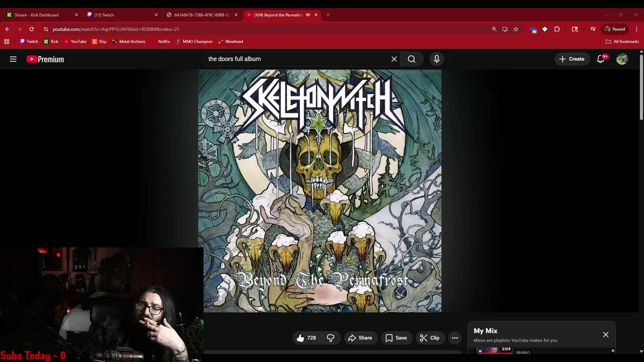Viewport: 644px width, 362px height.
Task: Clear the search box text
Action: (x=394, y=59)
